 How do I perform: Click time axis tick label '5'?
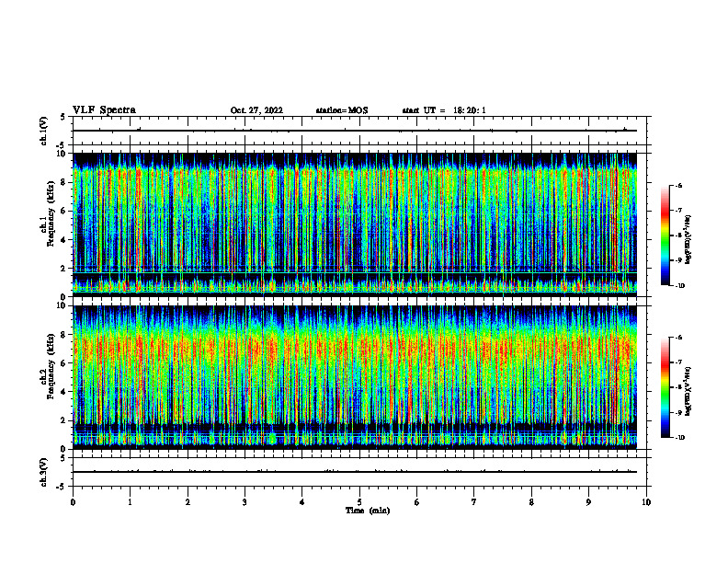pos(359,502)
